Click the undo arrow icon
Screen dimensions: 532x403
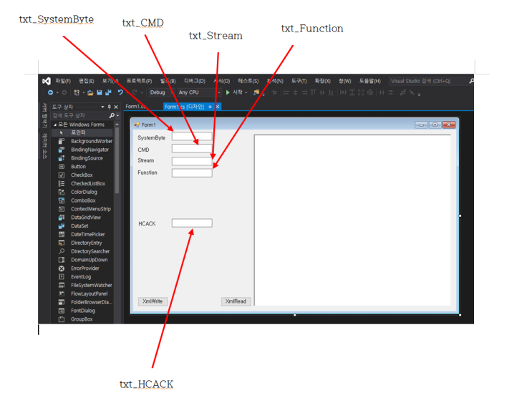[120, 92]
